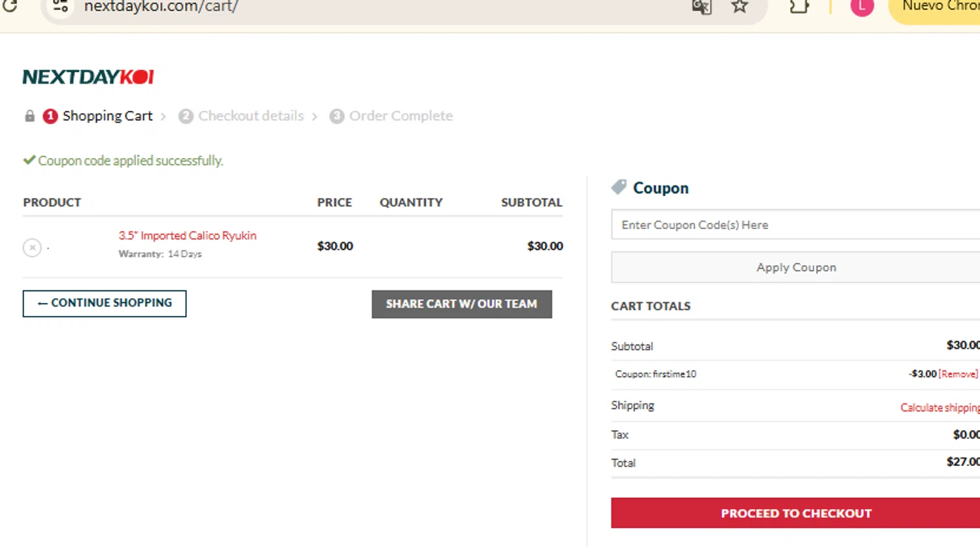Open site information icon in address bar

pos(60,7)
